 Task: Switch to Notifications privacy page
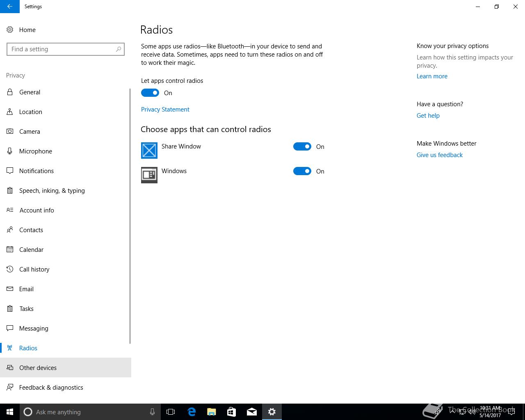[65, 171]
